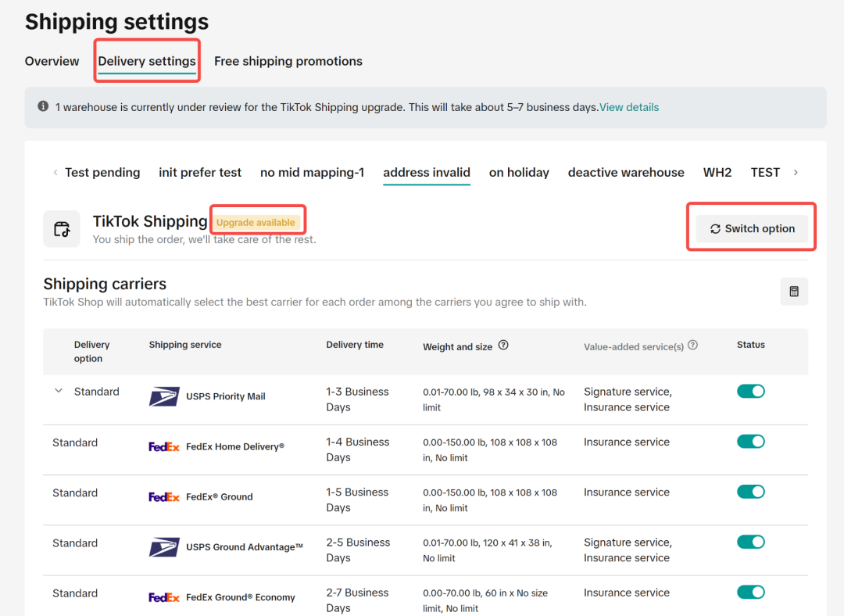Disable the USPS Priority Mail status toggle
This screenshot has width=844, height=616.
click(751, 392)
